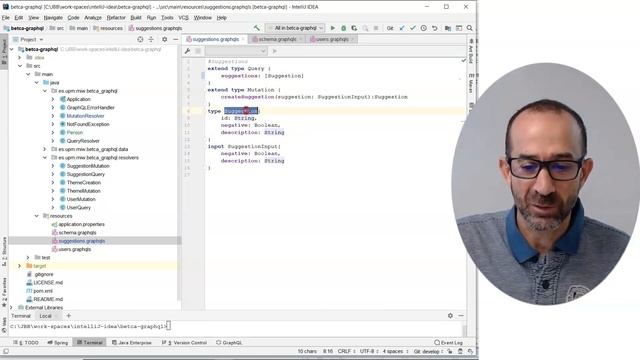Open the File menu
640x360 pixels.
tap(6, 18)
